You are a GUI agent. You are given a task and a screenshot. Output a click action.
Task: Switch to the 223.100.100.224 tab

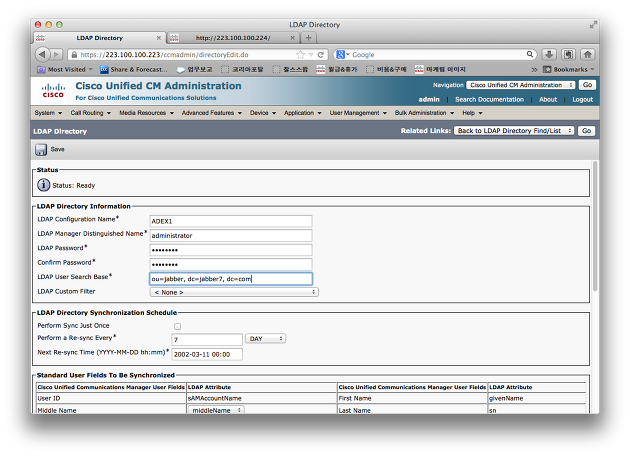click(233, 38)
